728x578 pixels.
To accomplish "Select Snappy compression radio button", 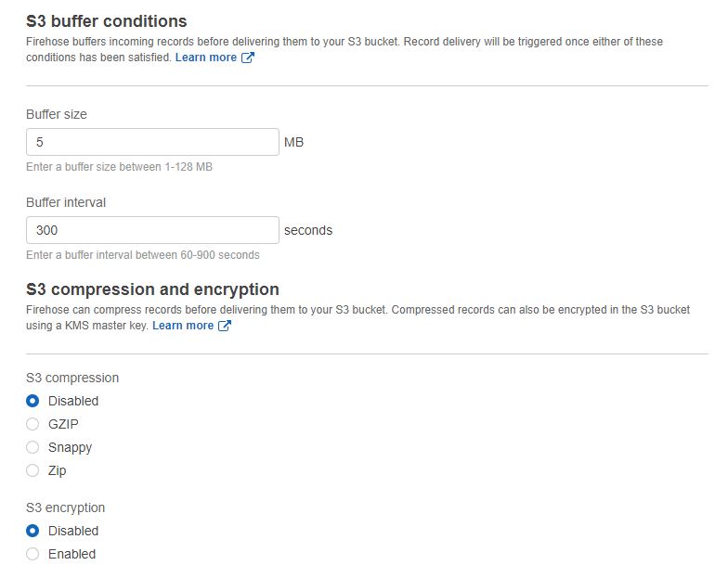I will pos(33,447).
